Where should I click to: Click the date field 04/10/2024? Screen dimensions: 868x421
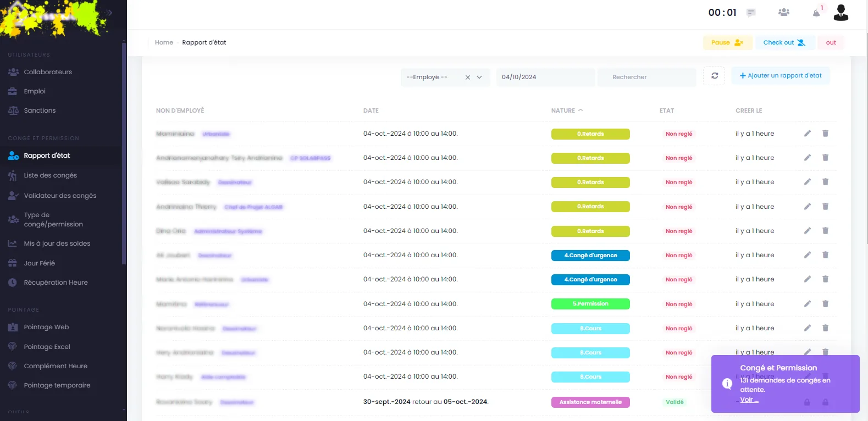(545, 77)
